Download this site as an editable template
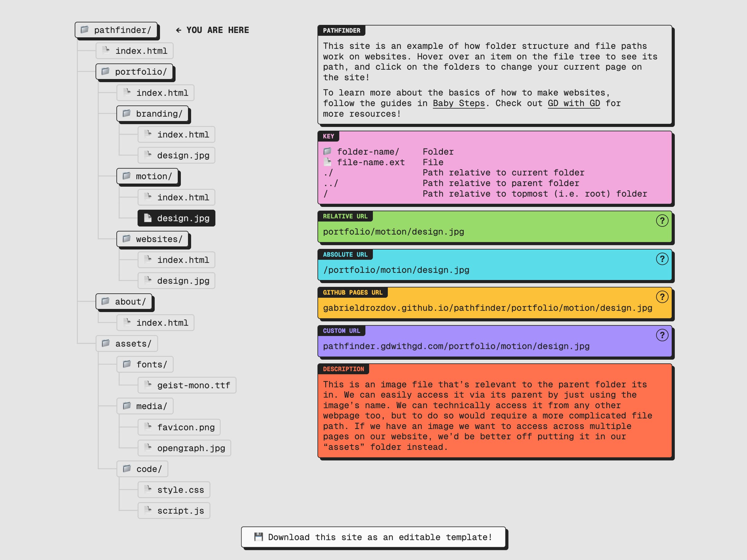Image resolution: width=747 pixels, height=560 pixels. pos(373,537)
